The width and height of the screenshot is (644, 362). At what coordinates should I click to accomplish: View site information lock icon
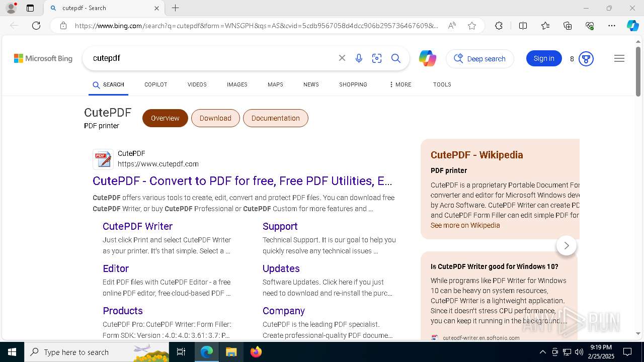63,26
